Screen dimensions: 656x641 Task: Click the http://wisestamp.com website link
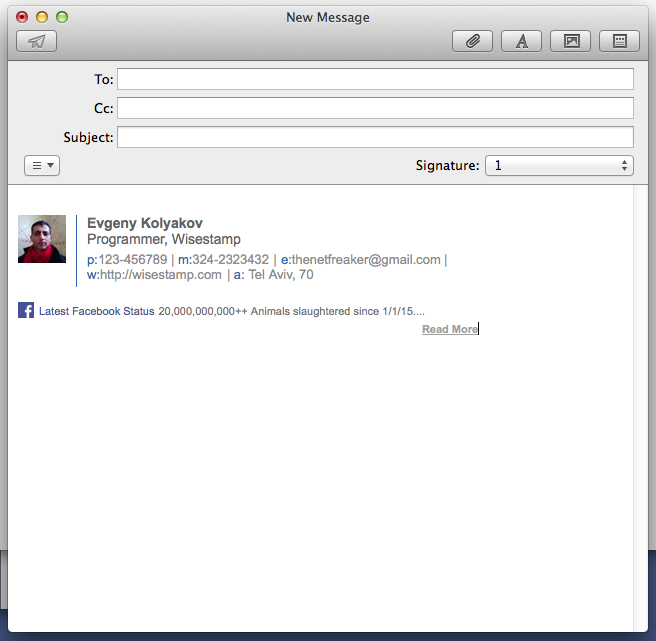(161, 275)
